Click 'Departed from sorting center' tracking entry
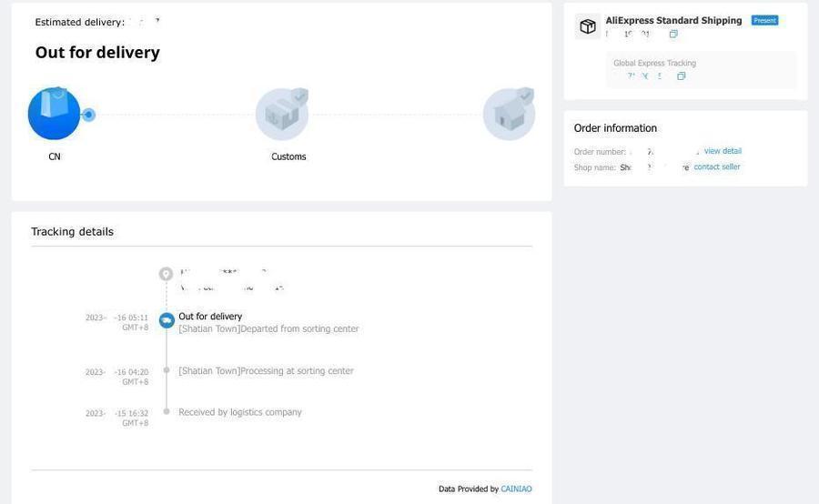 [268, 328]
